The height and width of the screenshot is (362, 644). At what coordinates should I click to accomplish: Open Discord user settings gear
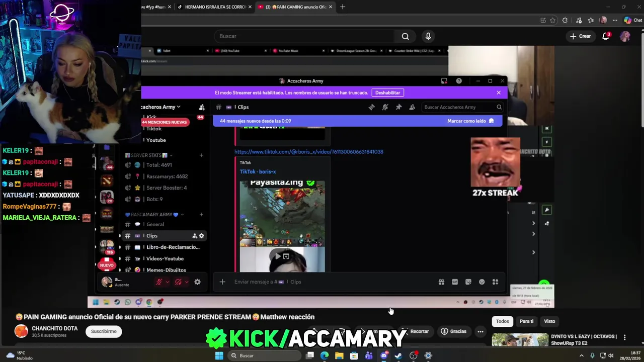(197, 282)
